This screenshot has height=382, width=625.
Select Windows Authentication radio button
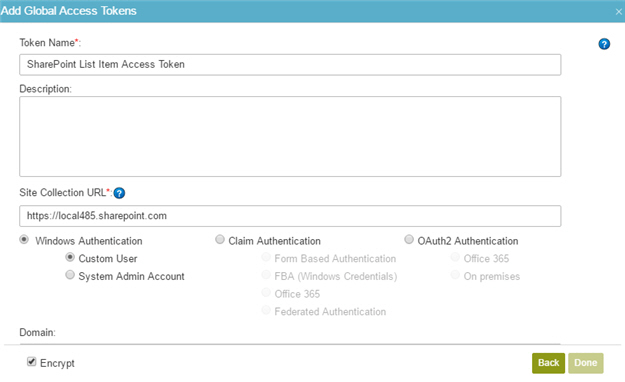pos(24,240)
